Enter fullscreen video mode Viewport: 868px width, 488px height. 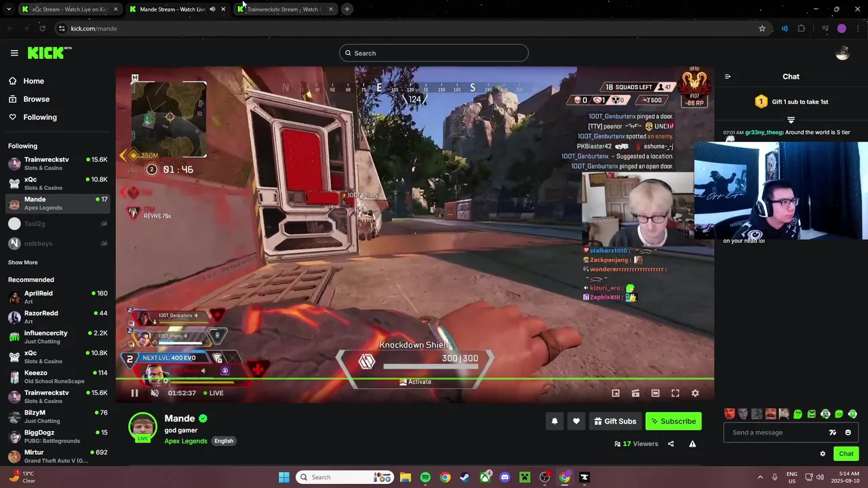click(x=675, y=393)
